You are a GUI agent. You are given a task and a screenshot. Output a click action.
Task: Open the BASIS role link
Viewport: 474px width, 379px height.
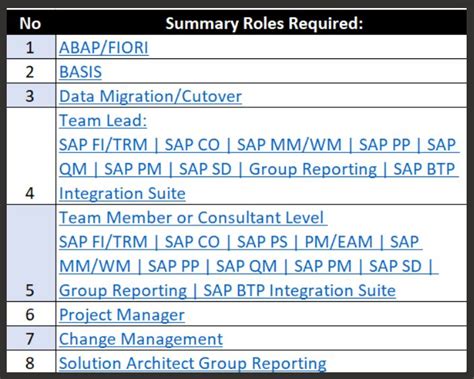(x=80, y=72)
